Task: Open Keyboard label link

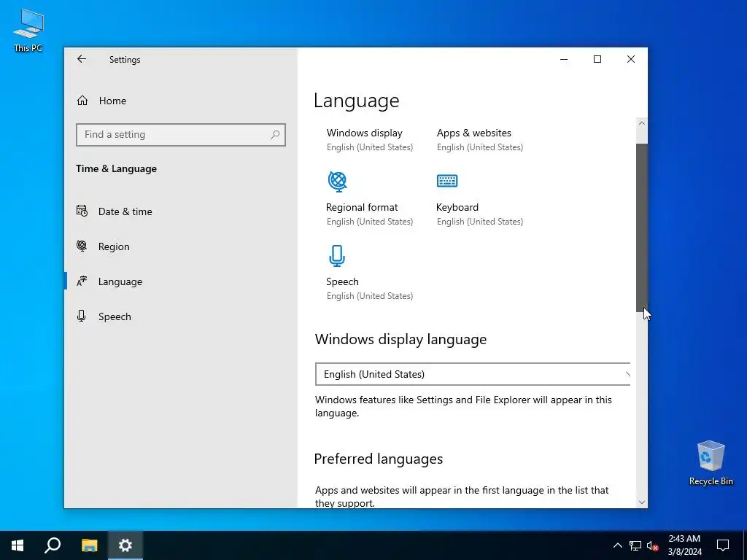Action: (457, 207)
